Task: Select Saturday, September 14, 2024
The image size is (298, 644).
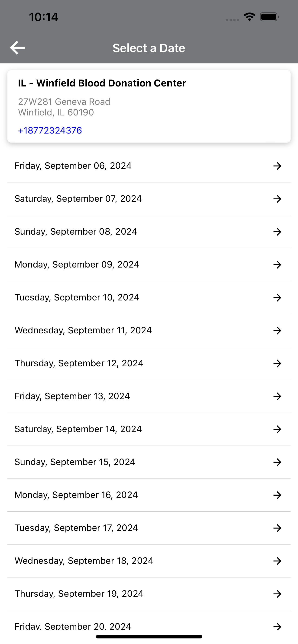Action: (149, 429)
